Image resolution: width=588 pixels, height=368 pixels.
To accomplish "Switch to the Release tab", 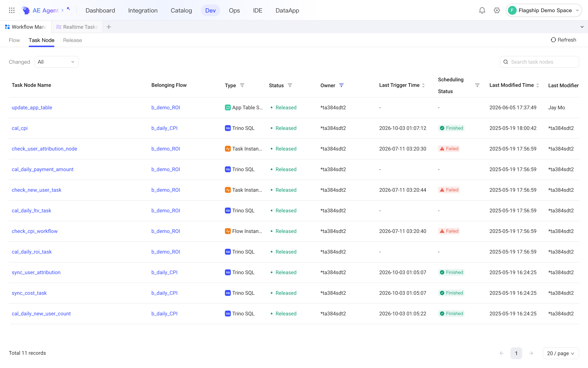I will [72, 40].
